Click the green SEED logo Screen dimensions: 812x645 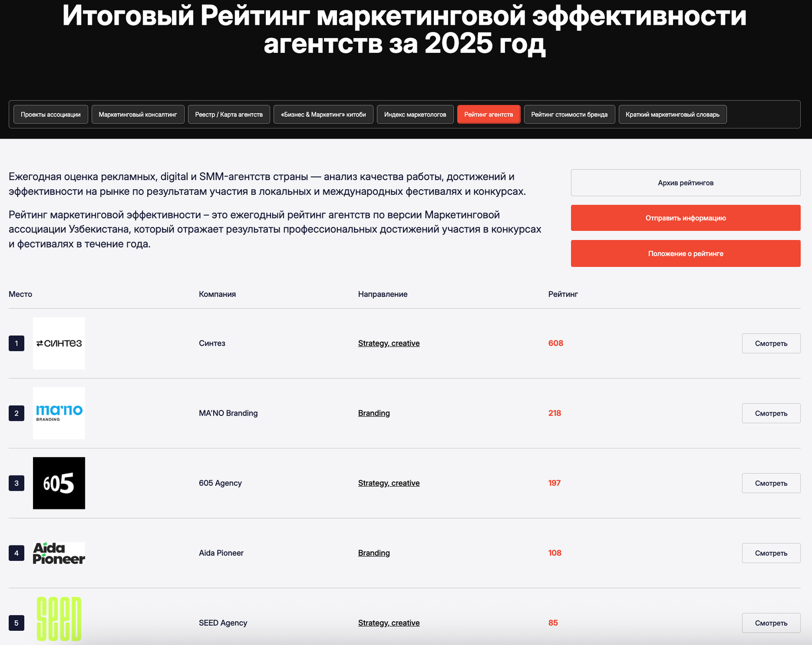pos(59,619)
